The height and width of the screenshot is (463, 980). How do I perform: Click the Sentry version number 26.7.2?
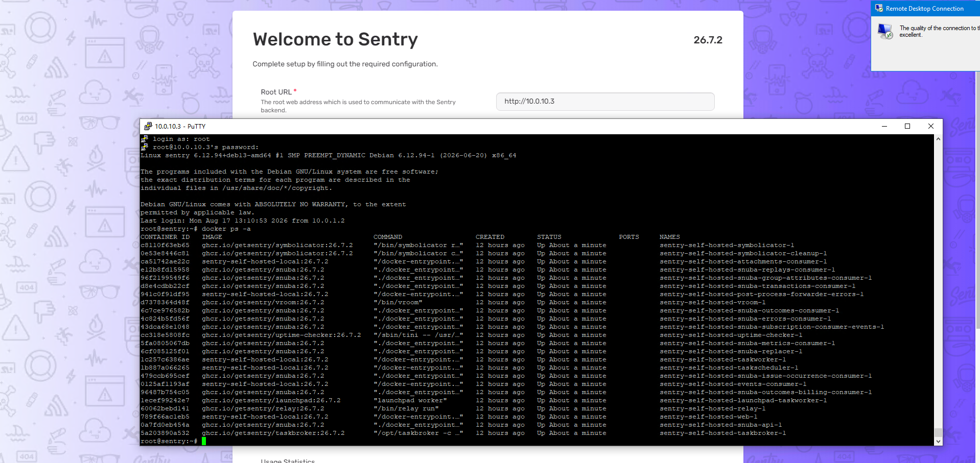708,40
